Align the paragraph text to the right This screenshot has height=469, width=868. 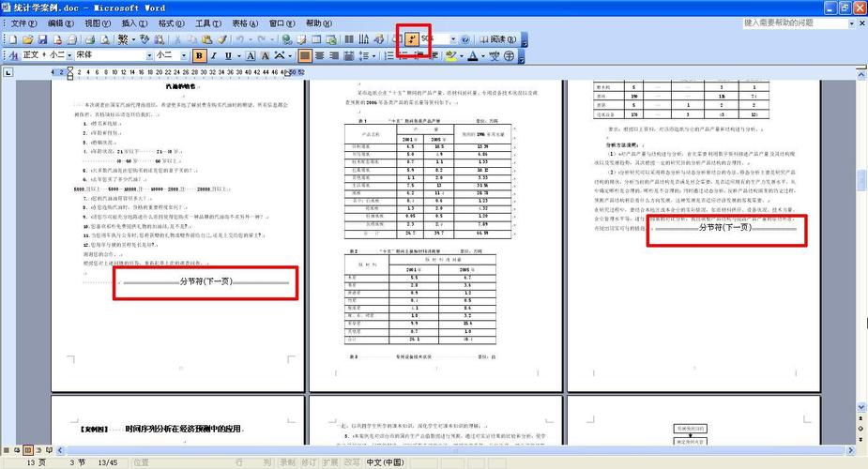[334, 55]
